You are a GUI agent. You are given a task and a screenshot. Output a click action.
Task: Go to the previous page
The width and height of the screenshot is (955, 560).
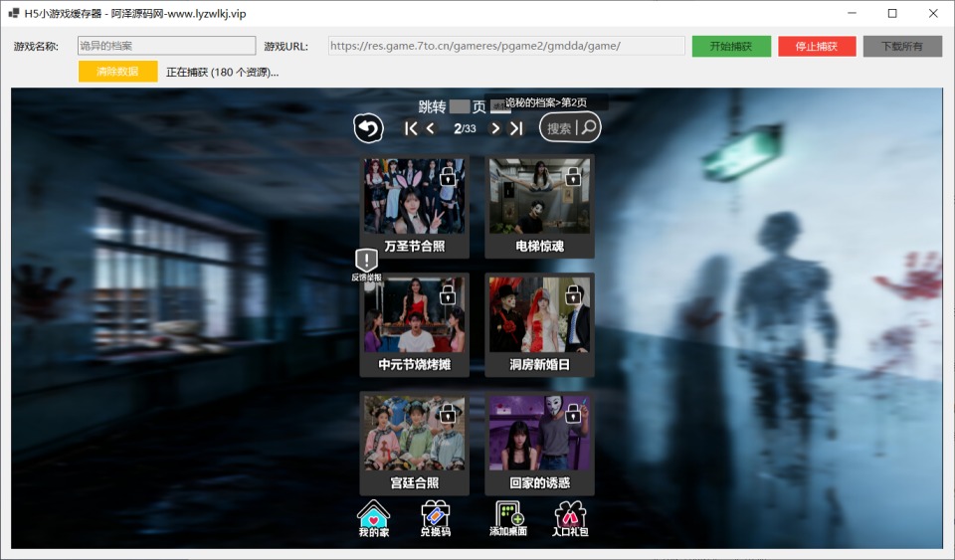pyautogui.click(x=431, y=128)
